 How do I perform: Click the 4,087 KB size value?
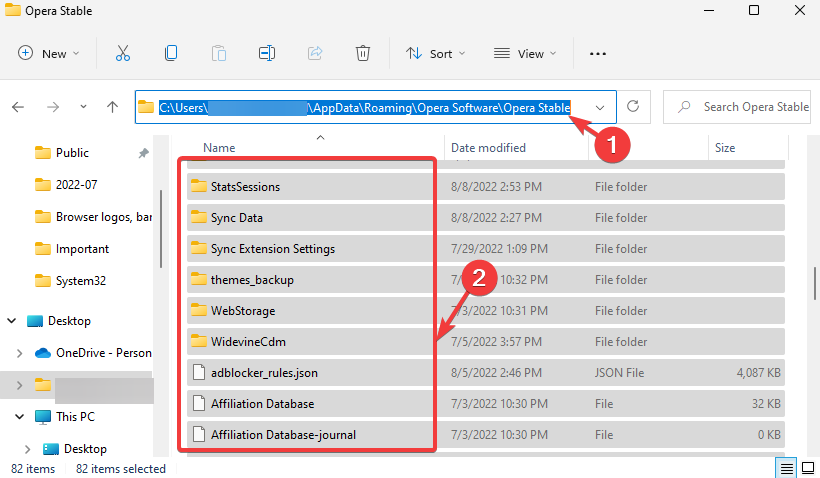(758, 373)
